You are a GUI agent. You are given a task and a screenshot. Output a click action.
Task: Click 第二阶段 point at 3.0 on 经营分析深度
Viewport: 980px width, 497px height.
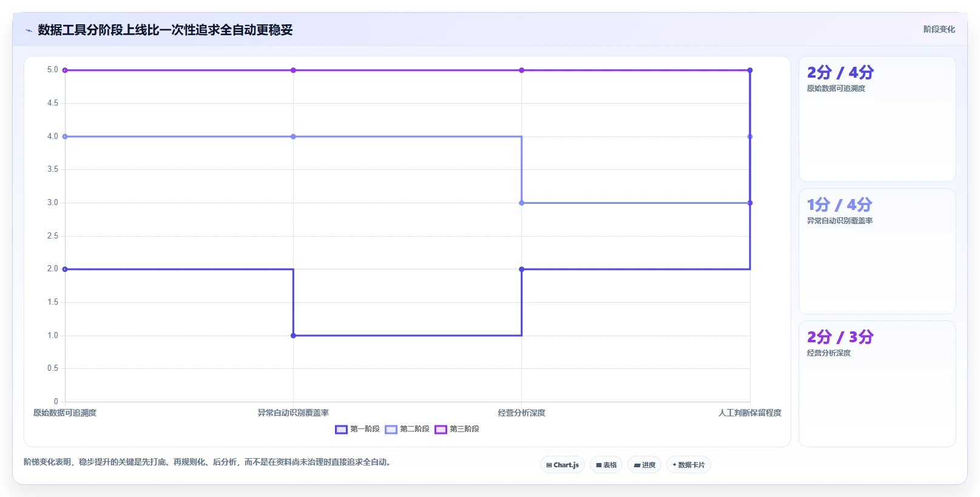click(x=521, y=203)
